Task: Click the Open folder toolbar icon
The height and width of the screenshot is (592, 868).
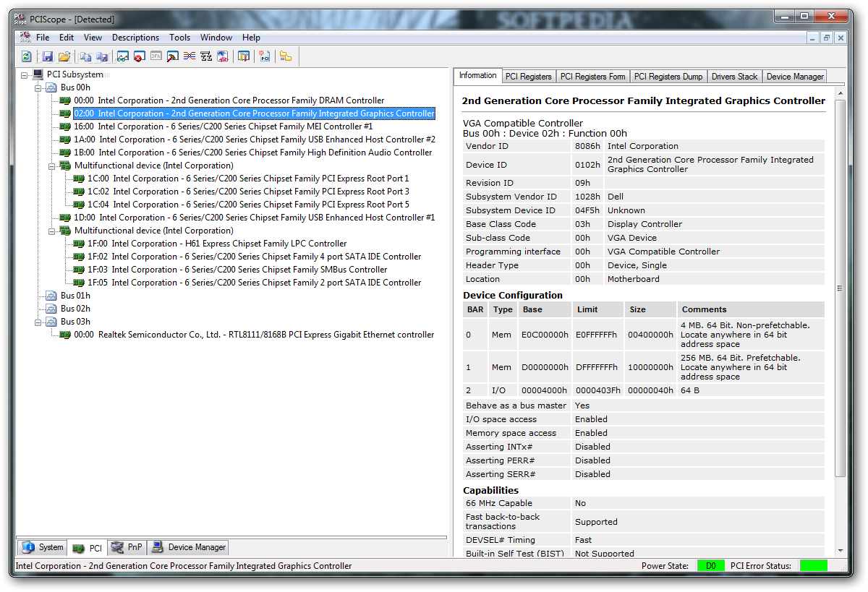Action: [x=64, y=56]
